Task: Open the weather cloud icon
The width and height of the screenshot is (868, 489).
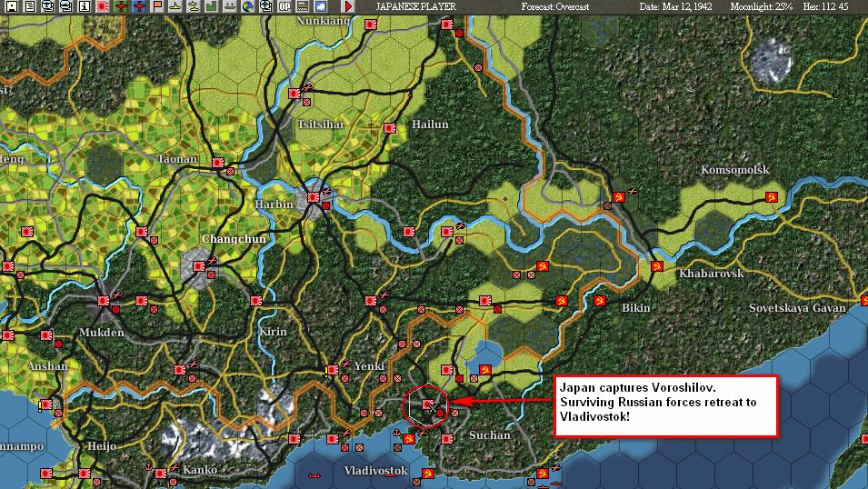Action: (x=321, y=6)
